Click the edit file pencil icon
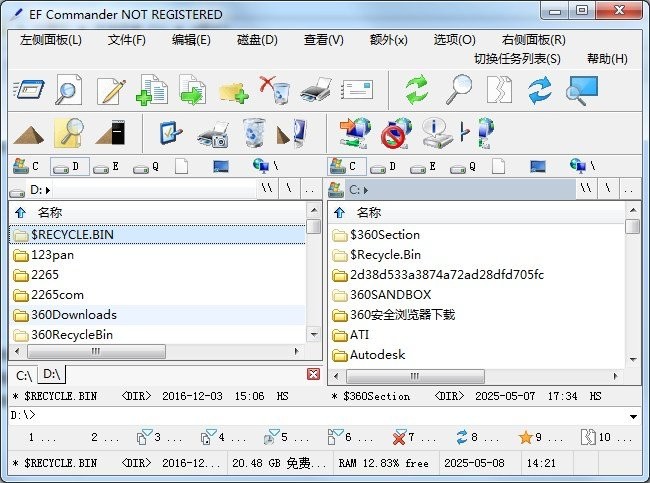 111,90
